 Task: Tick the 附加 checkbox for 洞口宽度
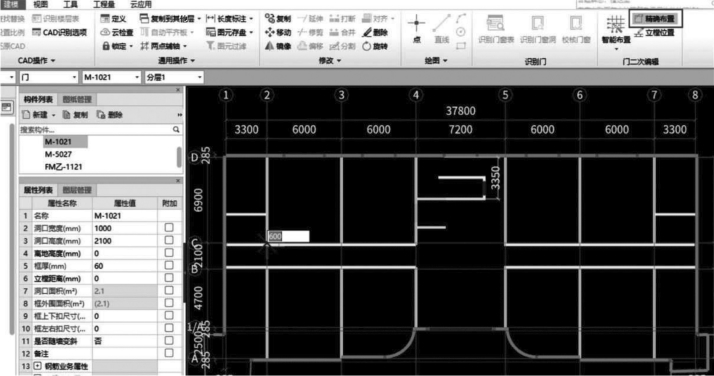click(169, 228)
